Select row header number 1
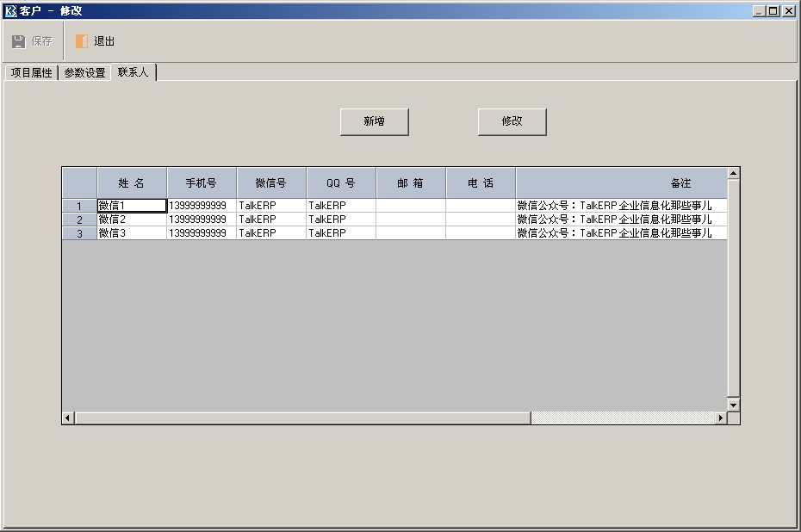 click(80, 206)
